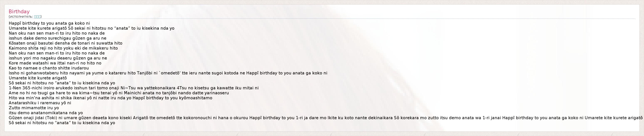Click the line "Hito wa min'na ashita ni"
644x136 pixels.
click(x=111, y=98)
